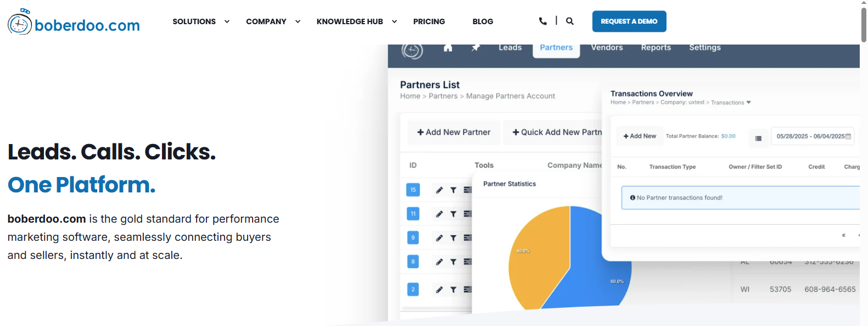Click edit pencil for partner 2
This screenshot has height=326, width=868.
pyautogui.click(x=439, y=290)
